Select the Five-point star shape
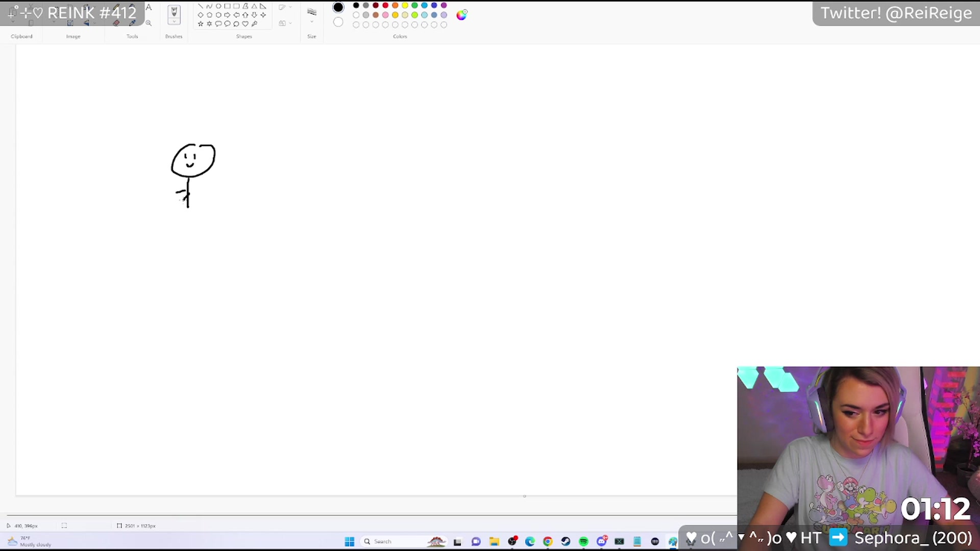Screen dimensions: 980x551 [201, 23]
